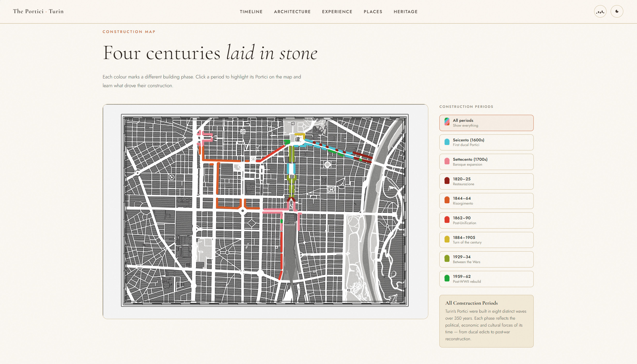Select the All periods filter
Screen dimensions: 637x364
point(486,123)
